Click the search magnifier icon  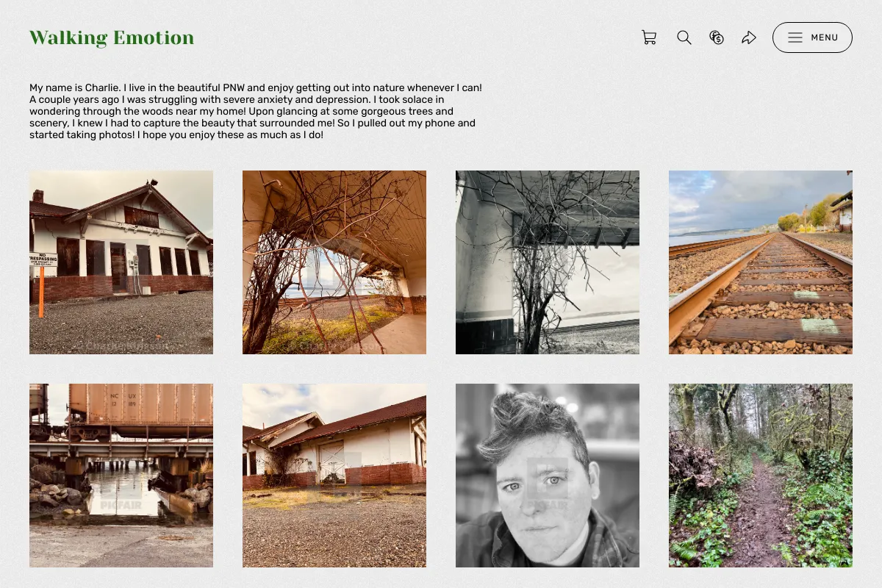coord(684,37)
